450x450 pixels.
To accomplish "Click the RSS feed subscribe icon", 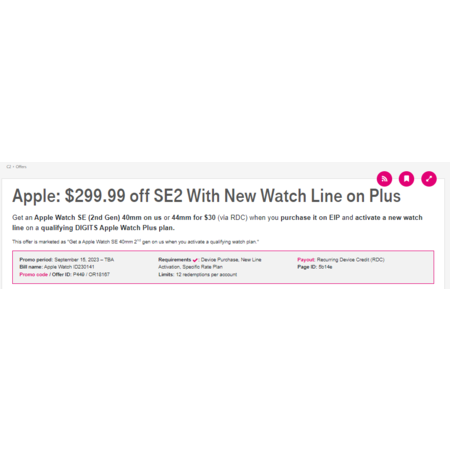I will coord(384,179).
